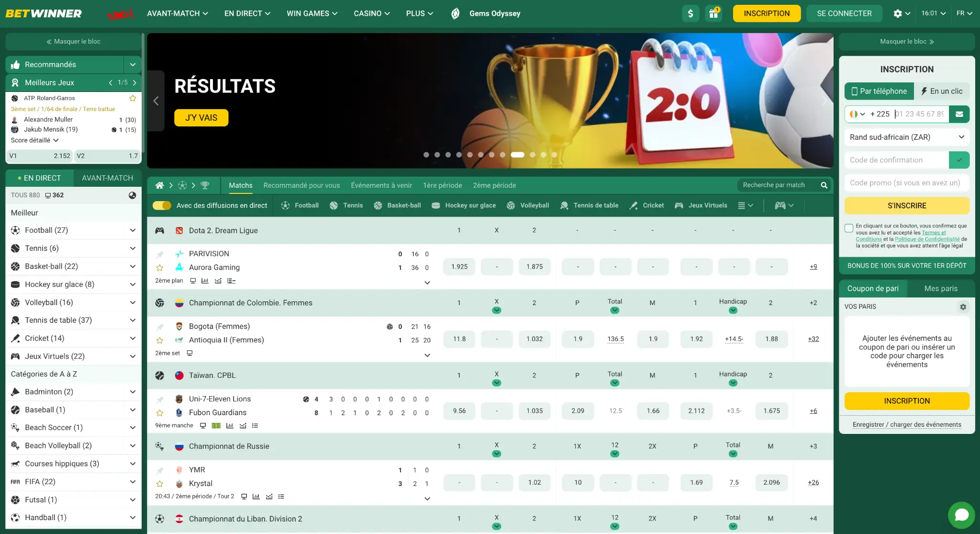
Task: Click the home icon in breadcrumb
Action: (x=159, y=185)
